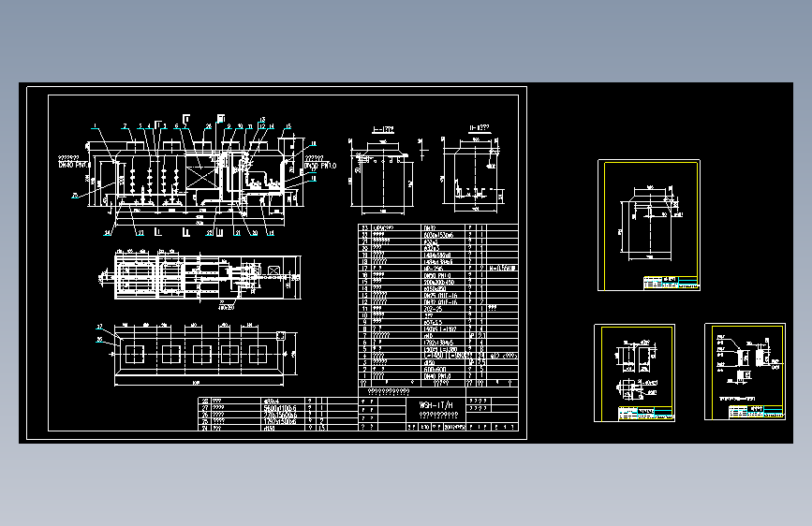Click the middle square opening in base plan
812x526 pixels.
pos(201,354)
